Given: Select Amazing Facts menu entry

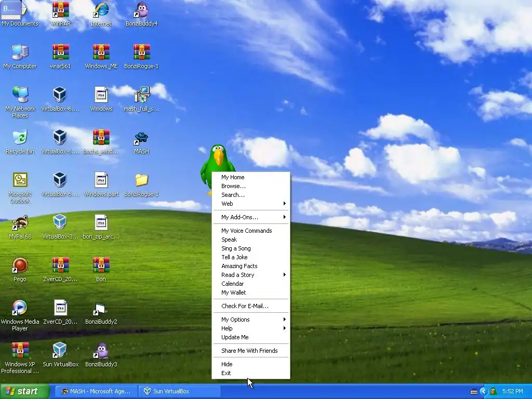Looking at the screenshot, I should tap(251, 266).
